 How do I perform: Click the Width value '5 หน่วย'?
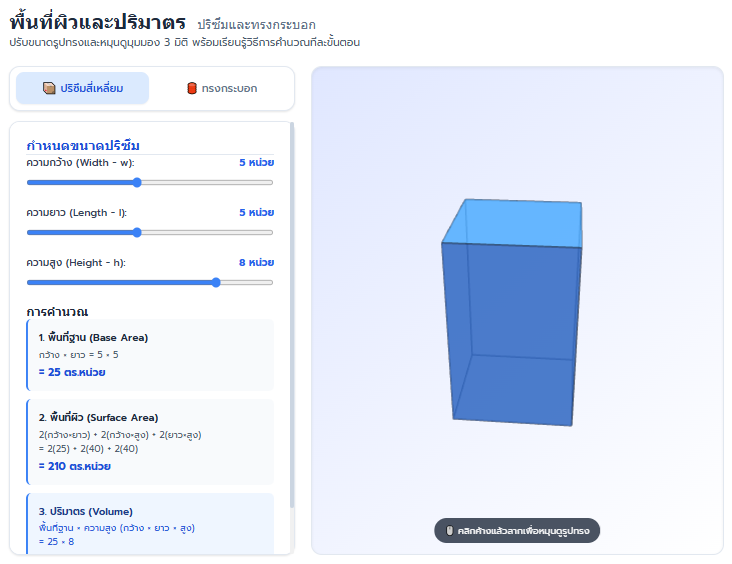point(256,162)
